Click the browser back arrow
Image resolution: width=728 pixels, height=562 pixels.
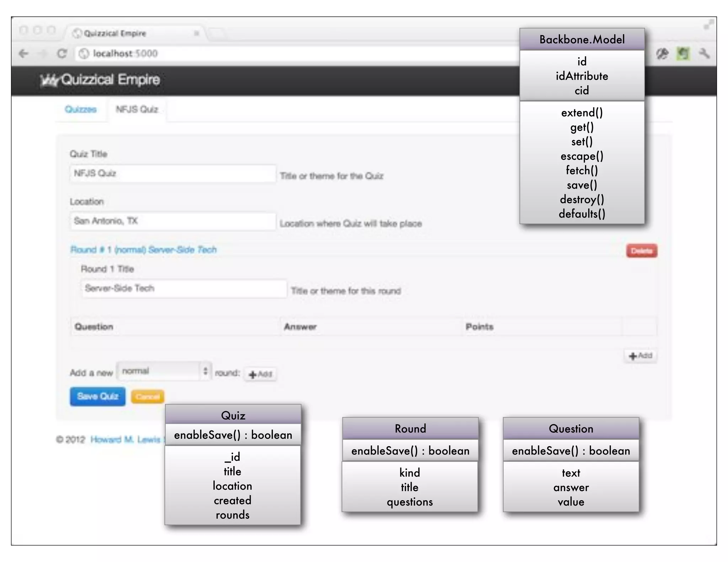coord(24,54)
